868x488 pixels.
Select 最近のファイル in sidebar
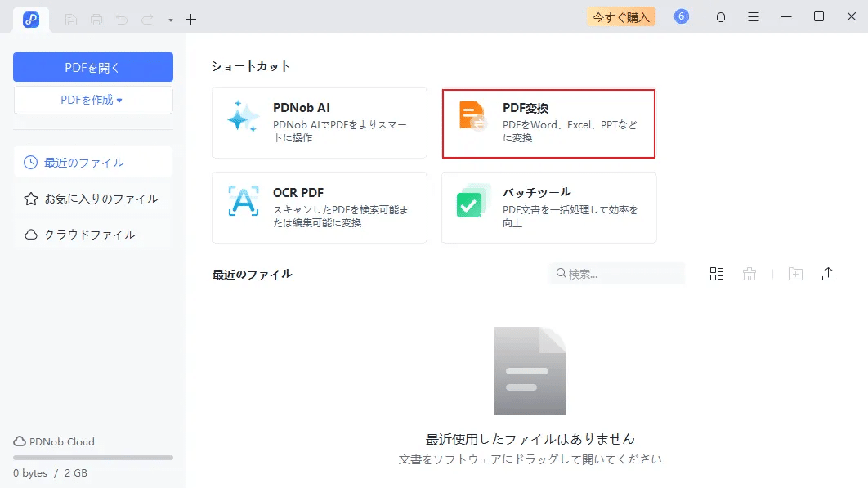point(93,163)
